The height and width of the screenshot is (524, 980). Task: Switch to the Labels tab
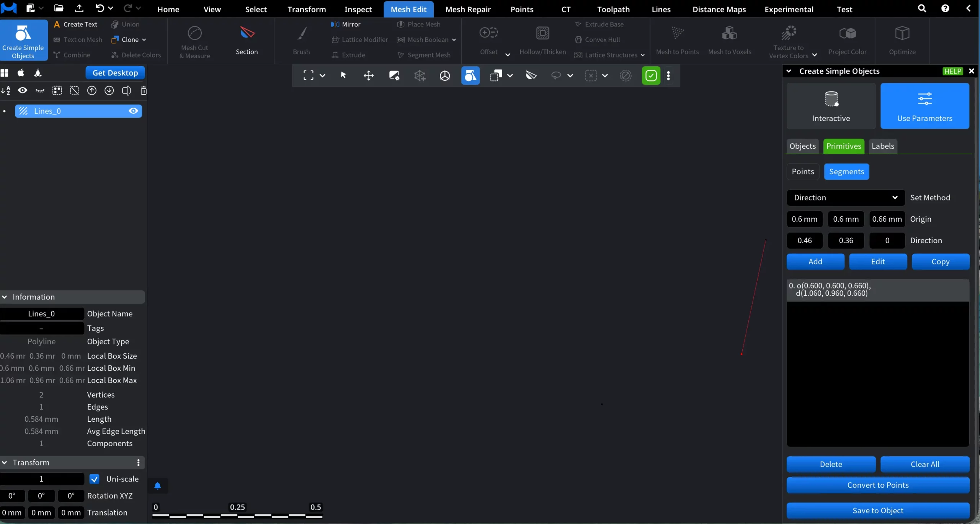click(882, 146)
